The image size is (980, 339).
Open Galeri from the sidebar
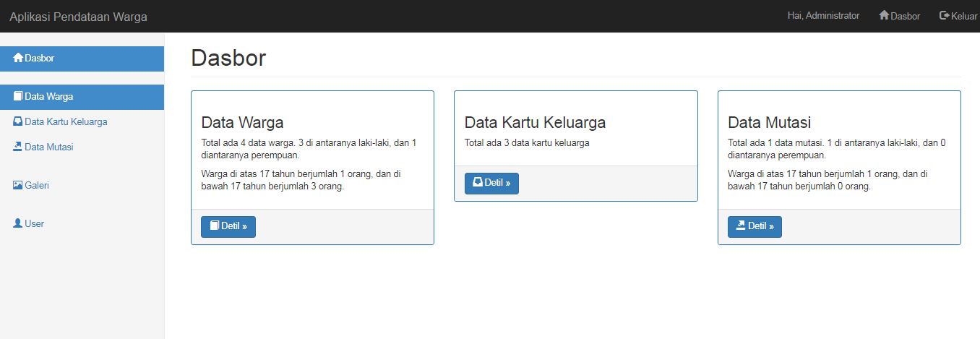point(82,186)
